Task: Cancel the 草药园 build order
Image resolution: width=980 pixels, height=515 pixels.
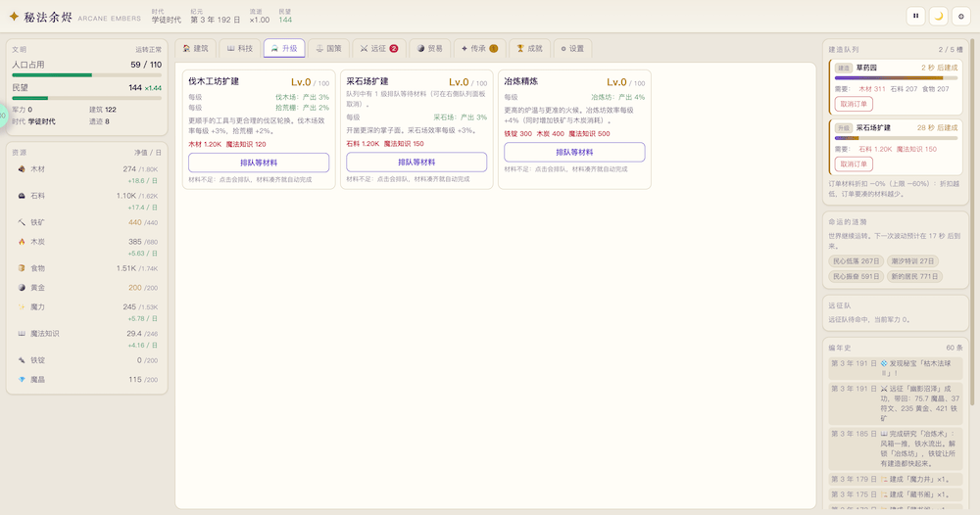Action: pos(854,104)
